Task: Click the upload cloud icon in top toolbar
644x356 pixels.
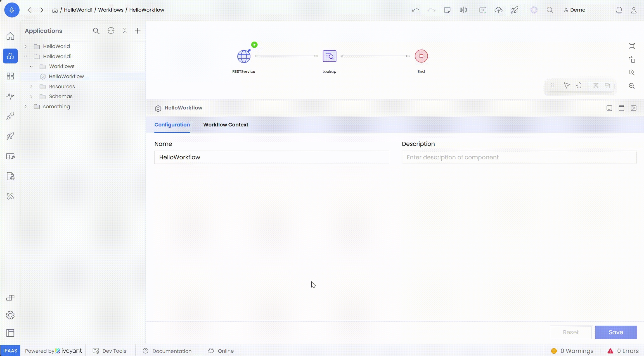Action: tap(498, 10)
